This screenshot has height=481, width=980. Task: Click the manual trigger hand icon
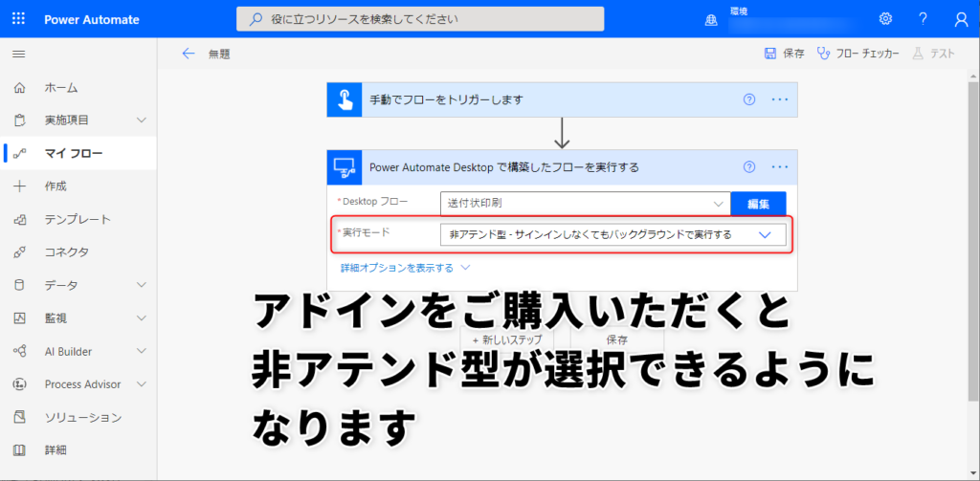coord(345,99)
